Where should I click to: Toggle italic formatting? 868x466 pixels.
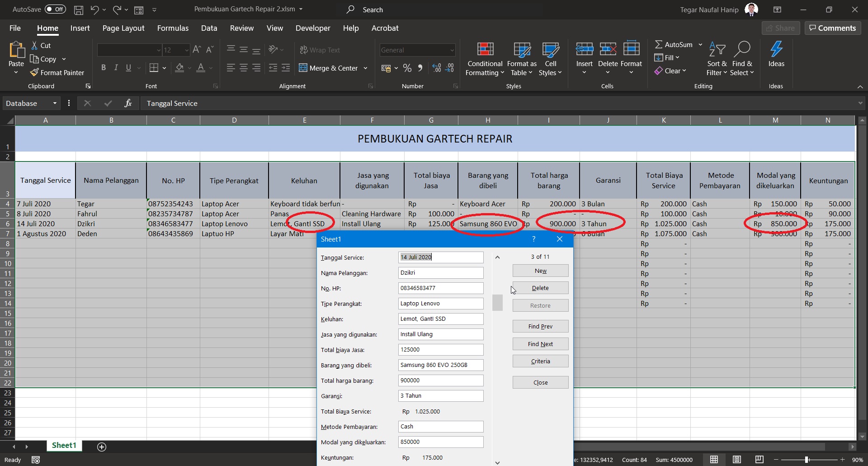(116, 67)
